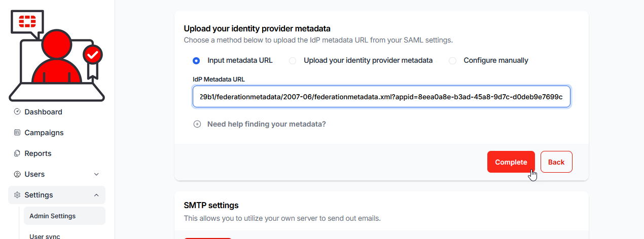The image size is (644, 239).
Task: Click the Reports documents icon
Action: pyautogui.click(x=17, y=153)
